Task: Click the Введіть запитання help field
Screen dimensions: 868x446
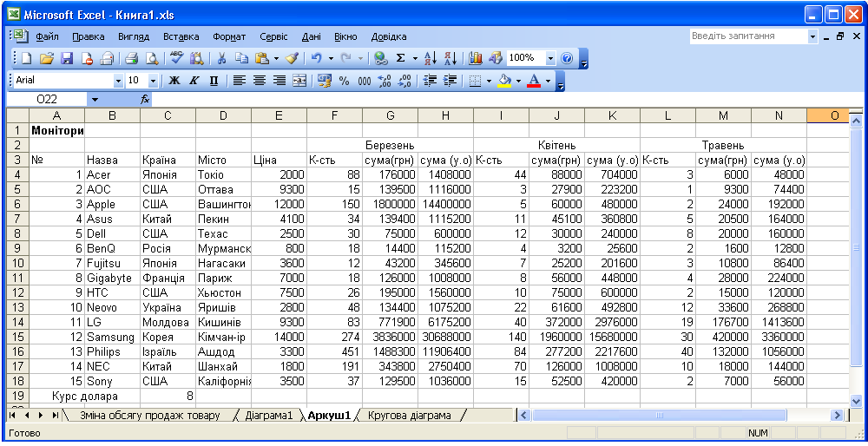Action: [x=748, y=36]
